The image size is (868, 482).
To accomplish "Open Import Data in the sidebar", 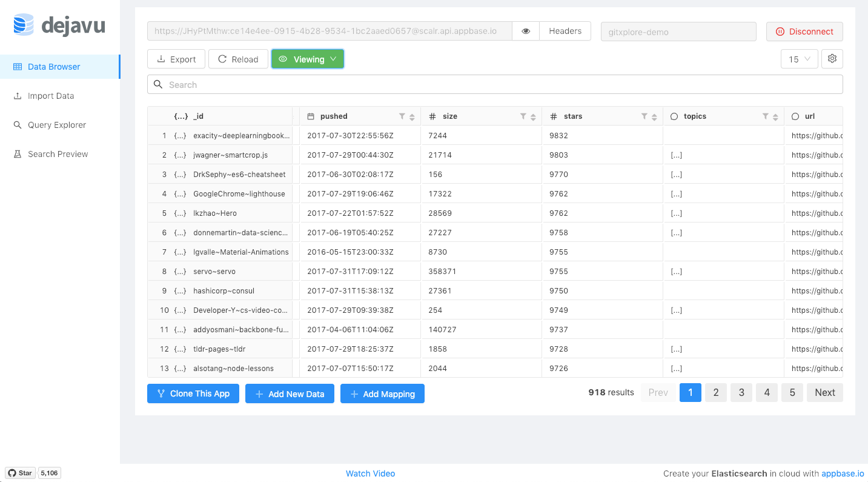I will point(60,96).
